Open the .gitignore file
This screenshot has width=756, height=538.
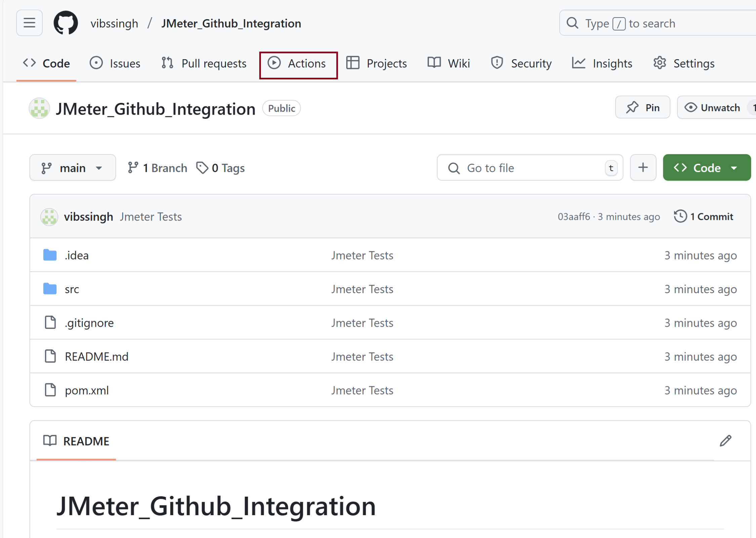(89, 323)
